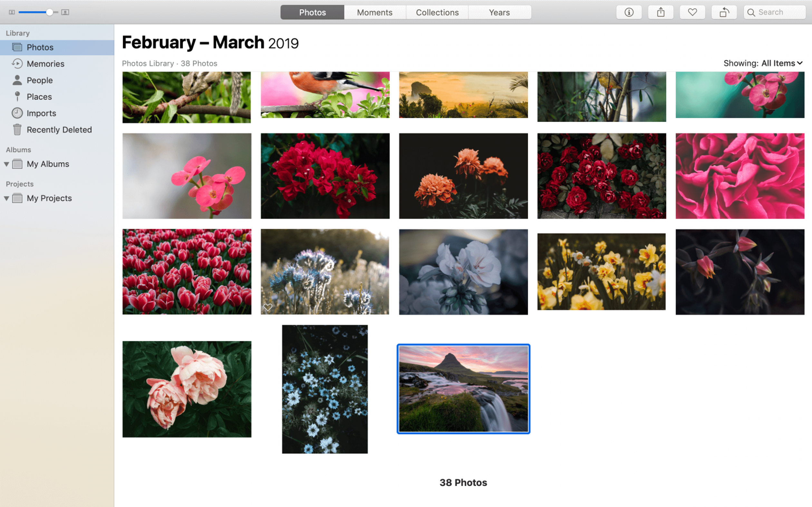This screenshot has height=507, width=812.
Task: Open Photos library link in header
Action: point(148,62)
